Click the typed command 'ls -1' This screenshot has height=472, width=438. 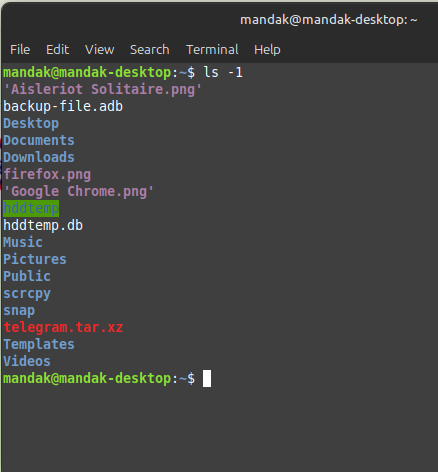point(223,72)
